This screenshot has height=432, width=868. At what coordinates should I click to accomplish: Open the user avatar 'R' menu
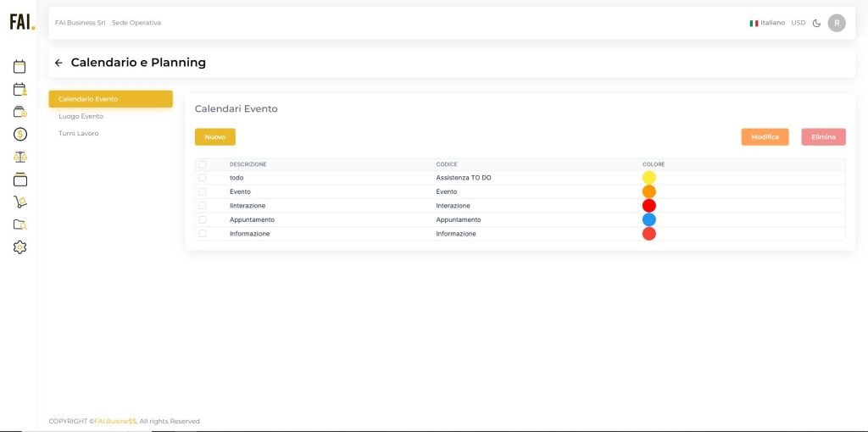point(837,23)
